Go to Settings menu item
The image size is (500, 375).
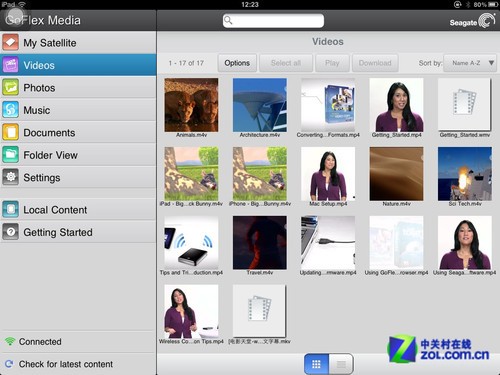pyautogui.click(x=78, y=177)
